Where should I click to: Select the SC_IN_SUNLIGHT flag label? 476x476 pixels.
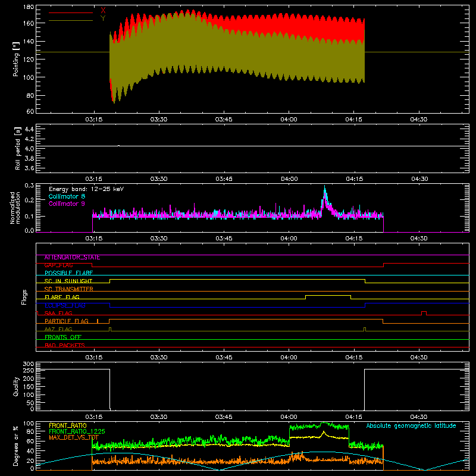click(68, 281)
